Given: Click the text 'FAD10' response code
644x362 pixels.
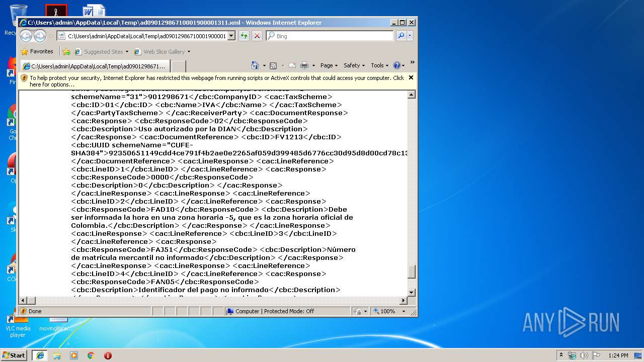Looking at the screenshot, I should tap(163, 209).
